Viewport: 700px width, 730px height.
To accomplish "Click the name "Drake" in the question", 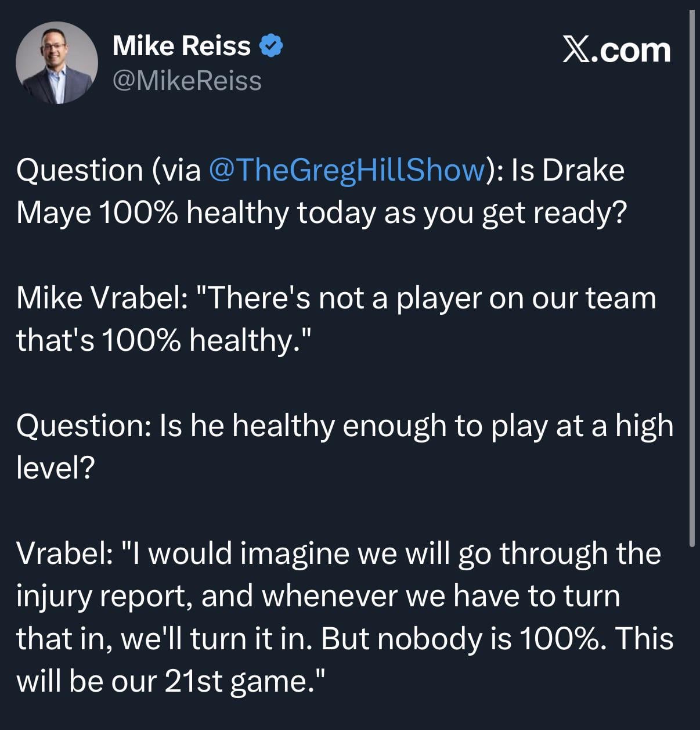I will tap(583, 170).
